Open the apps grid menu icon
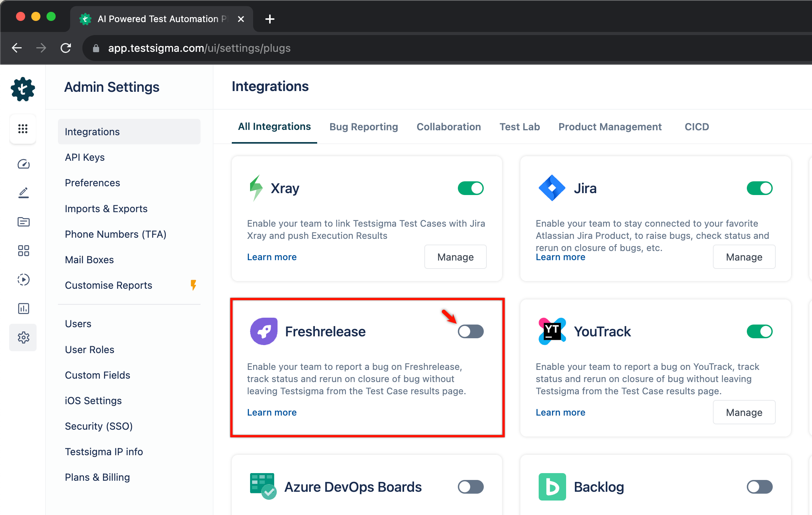The height and width of the screenshot is (515, 812). (23, 129)
